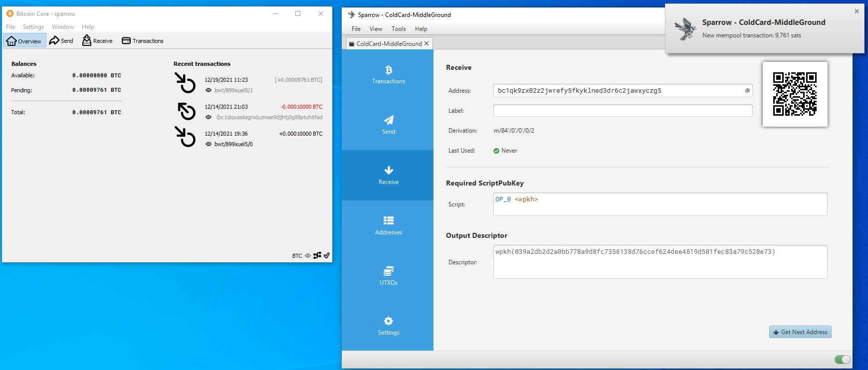This screenshot has height=370, width=868.
Task: Select Receive section in Sparrow sidebar
Action: [388, 176]
